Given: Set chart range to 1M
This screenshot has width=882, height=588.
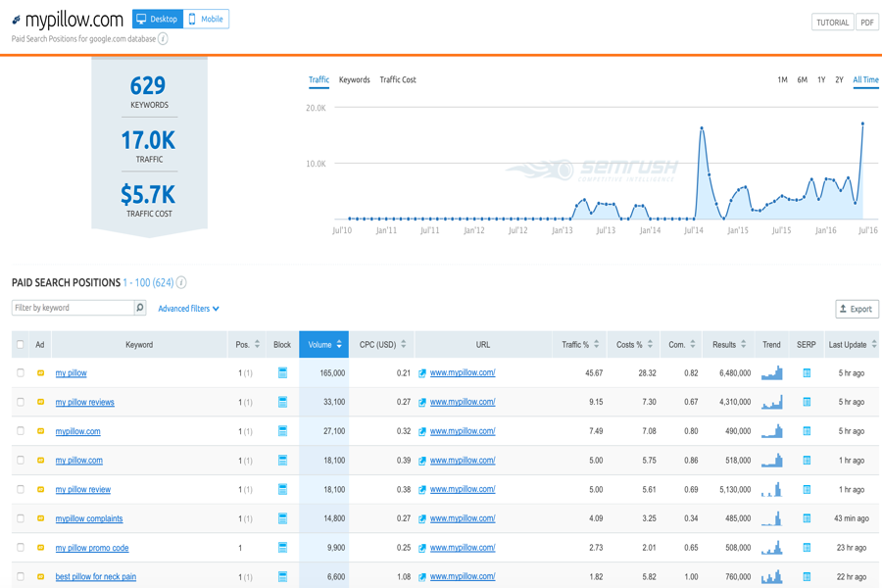Looking at the screenshot, I should pos(782,80).
